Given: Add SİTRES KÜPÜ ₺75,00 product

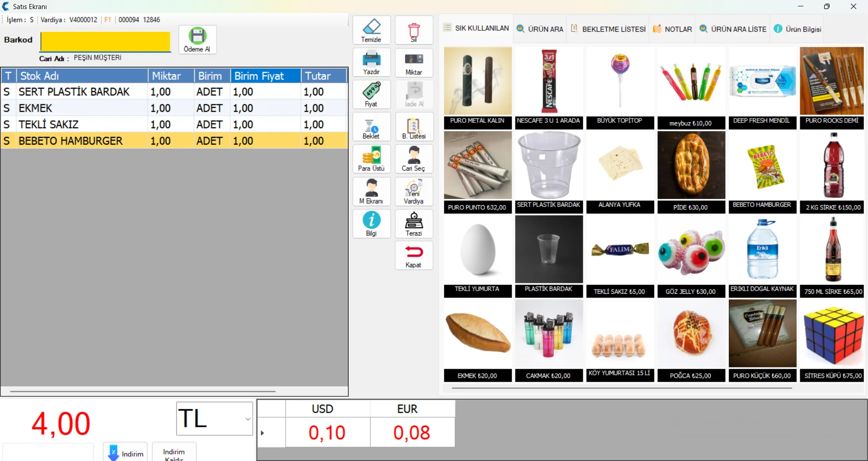Looking at the screenshot, I should point(833,341).
